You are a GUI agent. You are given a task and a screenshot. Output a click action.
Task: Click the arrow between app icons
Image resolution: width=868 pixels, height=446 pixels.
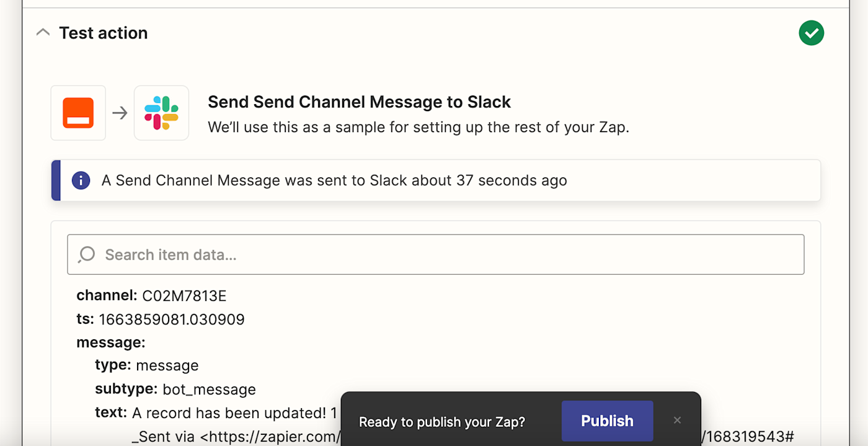[x=120, y=113]
